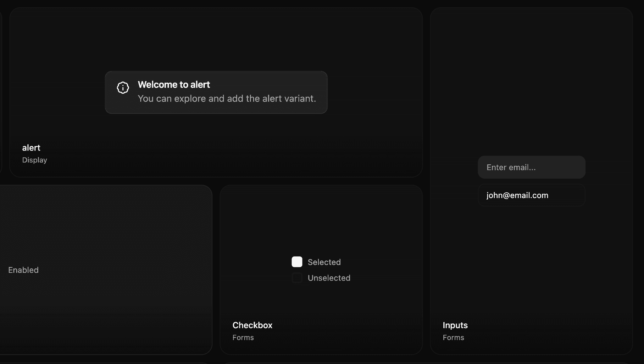Click the info icon in the alert
Screen dimensions: 644x364
click(x=123, y=88)
